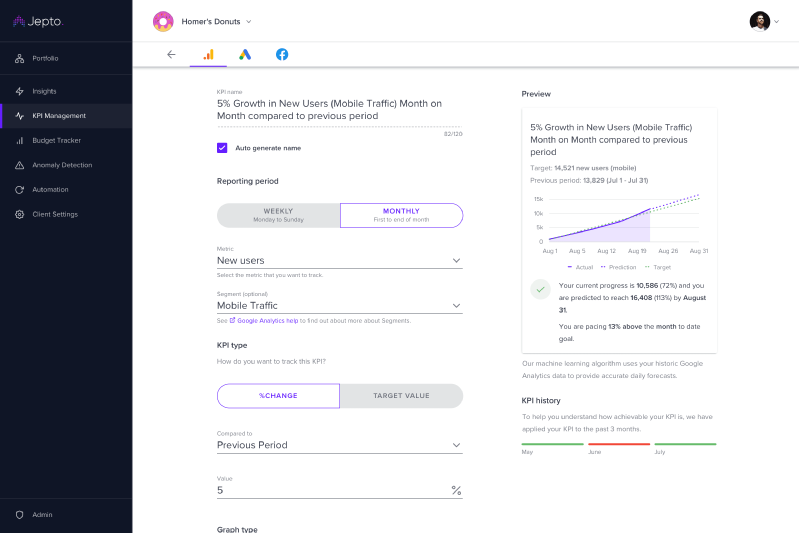Screen dimensions: 799x533
Task: Open the Mobile Traffic segment dropdown
Action: tap(456, 306)
